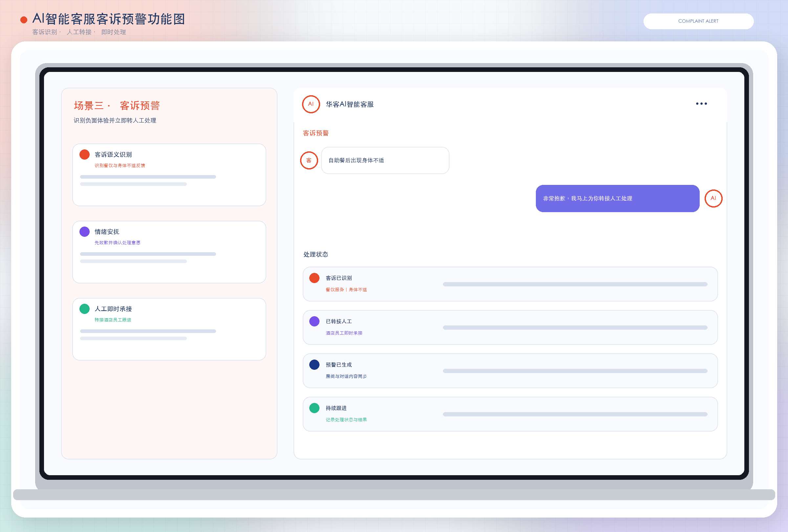Click the customer avatar labeled 客
Image resolution: width=788 pixels, height=532 pixels.
tap(309, 160)
